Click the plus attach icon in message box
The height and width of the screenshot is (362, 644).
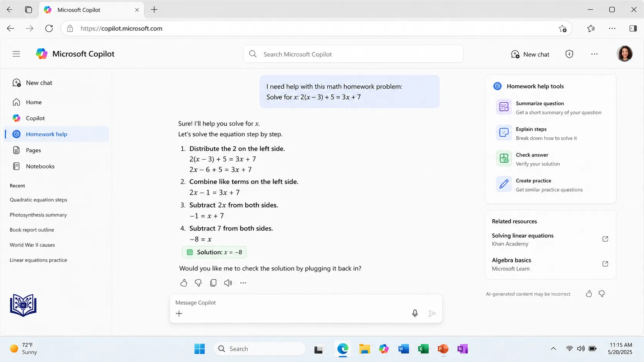tap(179, 314)
